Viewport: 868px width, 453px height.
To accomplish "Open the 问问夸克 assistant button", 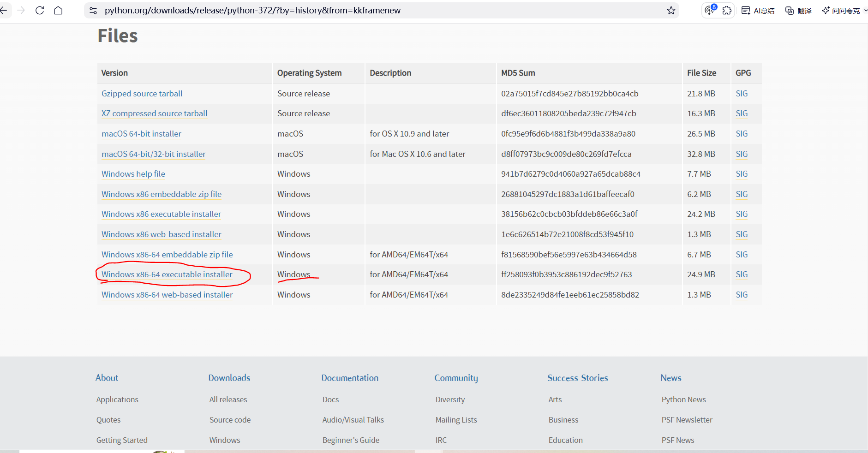I will click(841, 11).
